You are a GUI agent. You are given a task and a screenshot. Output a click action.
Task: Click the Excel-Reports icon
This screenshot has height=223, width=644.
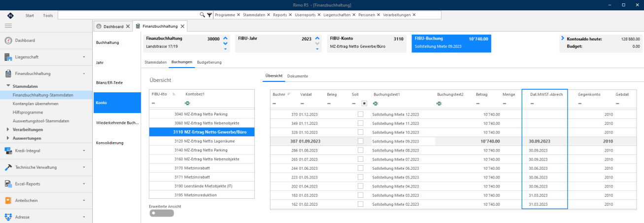[8, 184]
